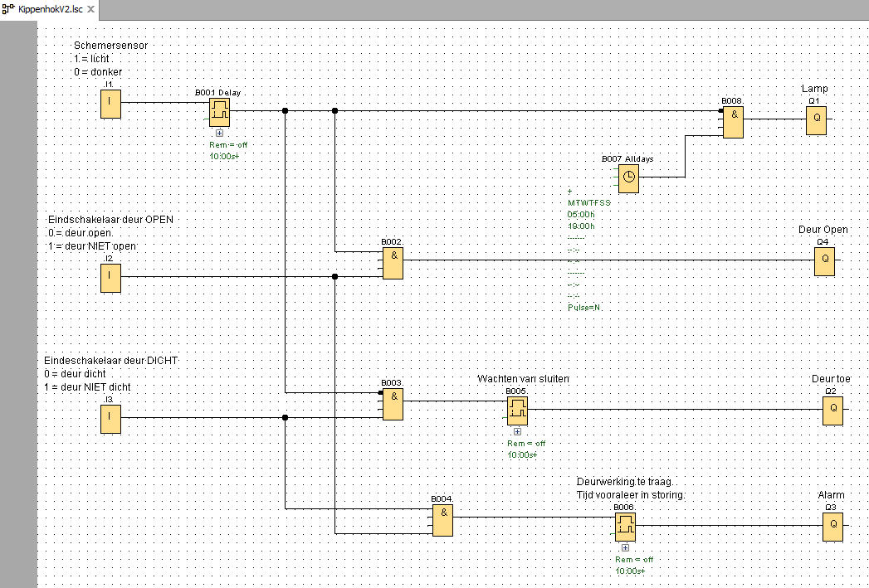Image resolution: width=869 pixels, height=588 pixels.
Task: Click the 19:00h off-time parameter
Action: click(x=581, y=226)
